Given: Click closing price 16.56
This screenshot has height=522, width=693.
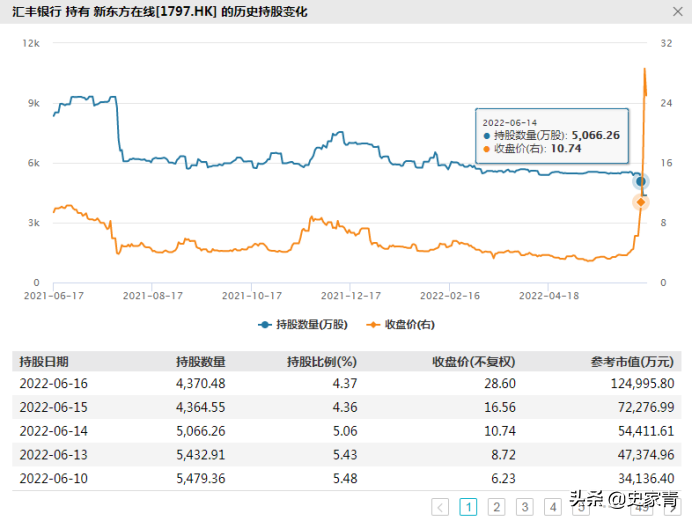Looking at the screenshot, I should [500, 407].
